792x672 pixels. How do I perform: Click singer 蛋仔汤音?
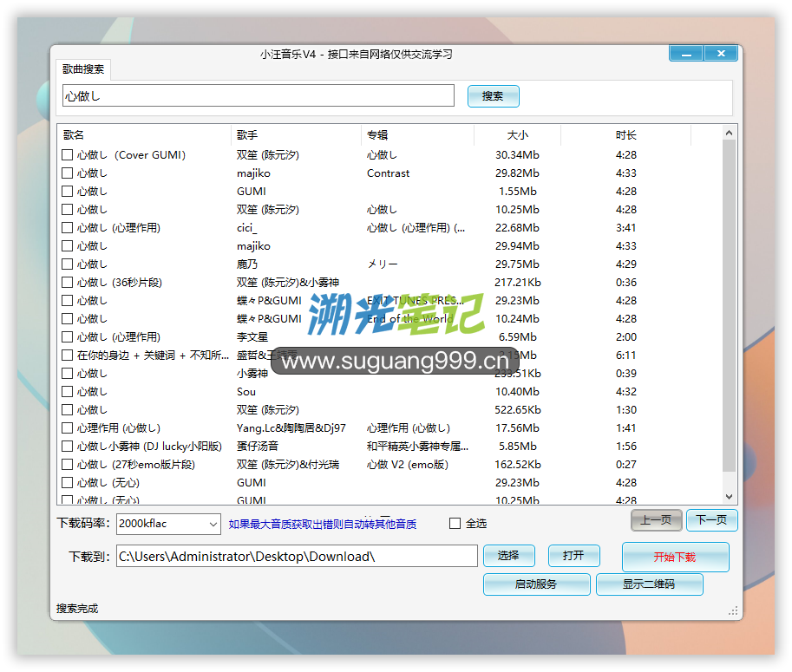(258, 447)
